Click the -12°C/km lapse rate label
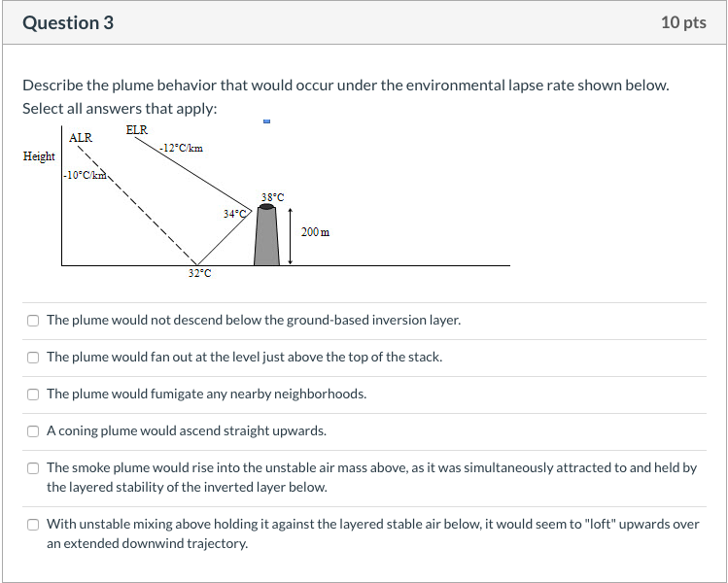Viewport: 728px width, 583px height. tap(181, 148)
